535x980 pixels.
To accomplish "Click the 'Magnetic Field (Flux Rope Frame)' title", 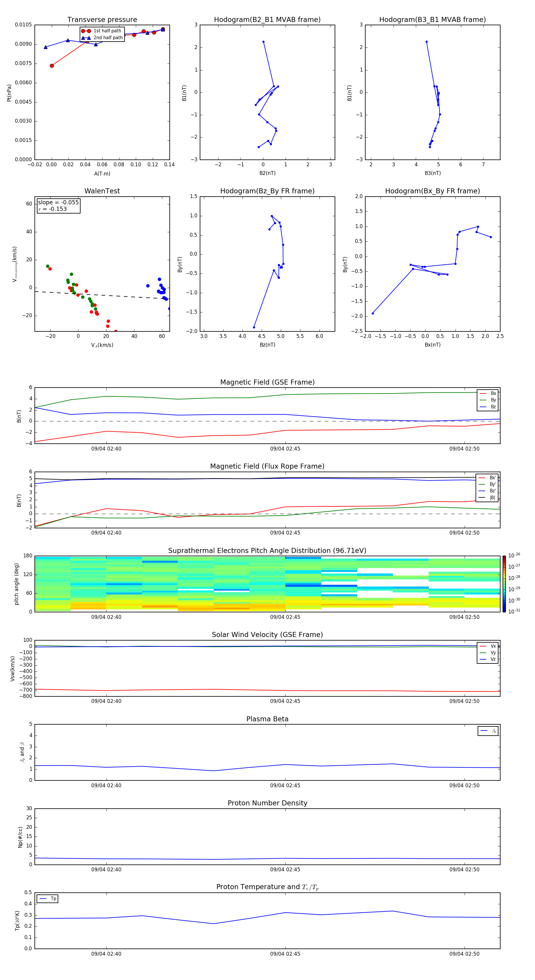I will (267, 467).
